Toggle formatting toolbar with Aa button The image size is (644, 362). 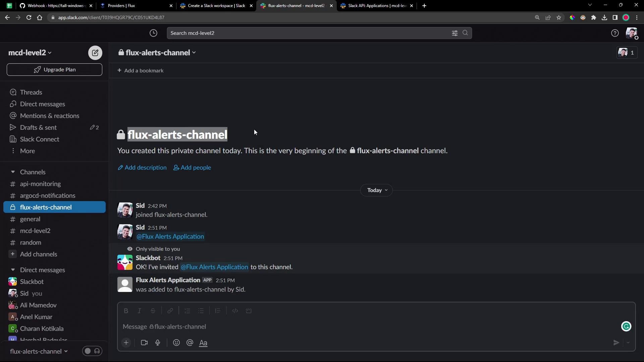point(203,343)
